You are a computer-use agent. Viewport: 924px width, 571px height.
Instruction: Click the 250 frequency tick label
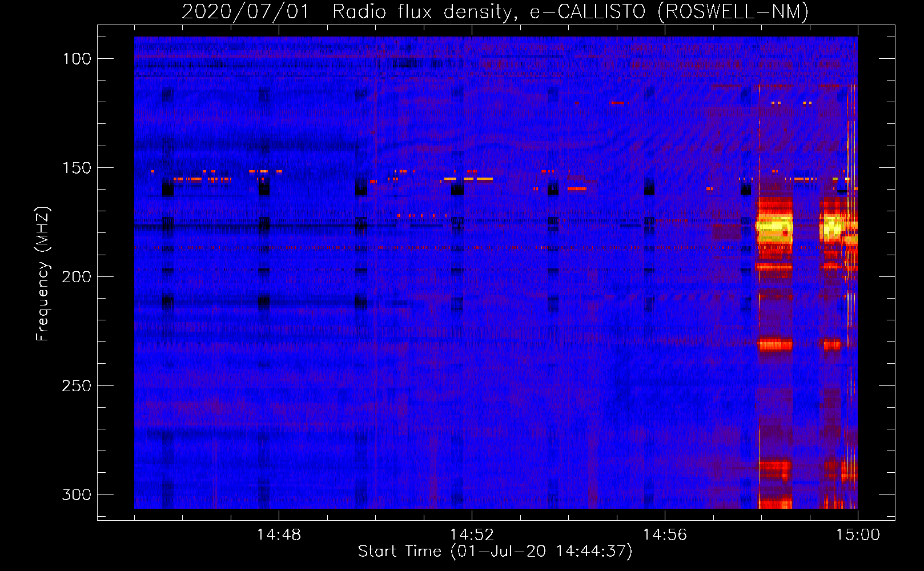coord(77,386)
